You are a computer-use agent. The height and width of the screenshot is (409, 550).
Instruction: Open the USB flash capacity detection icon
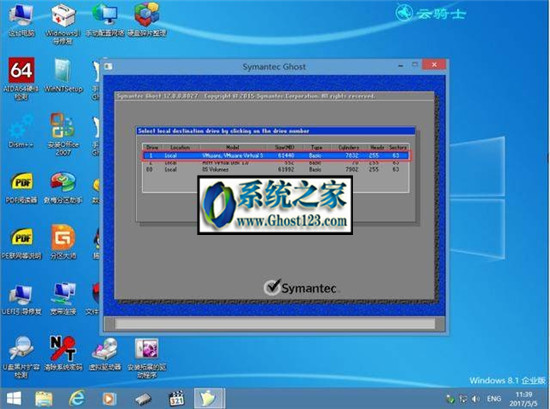(x=21, y=357)
